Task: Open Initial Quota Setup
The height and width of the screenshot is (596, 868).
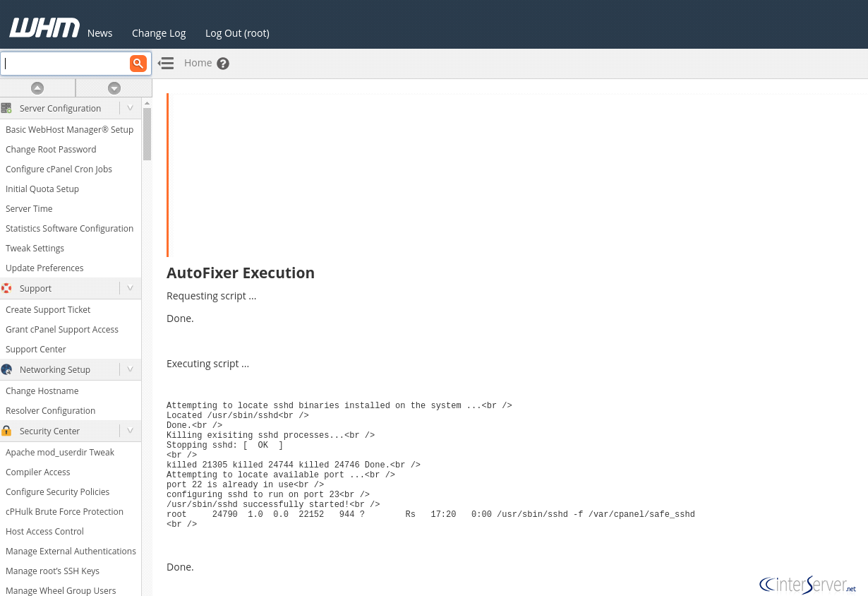Action: click(x=42, y=189)
